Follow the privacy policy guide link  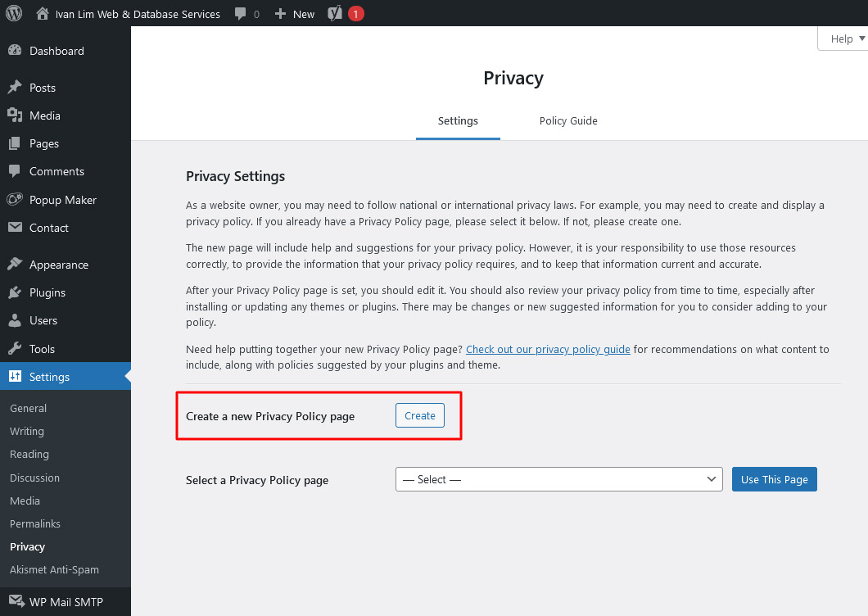[x=548, y=349]
